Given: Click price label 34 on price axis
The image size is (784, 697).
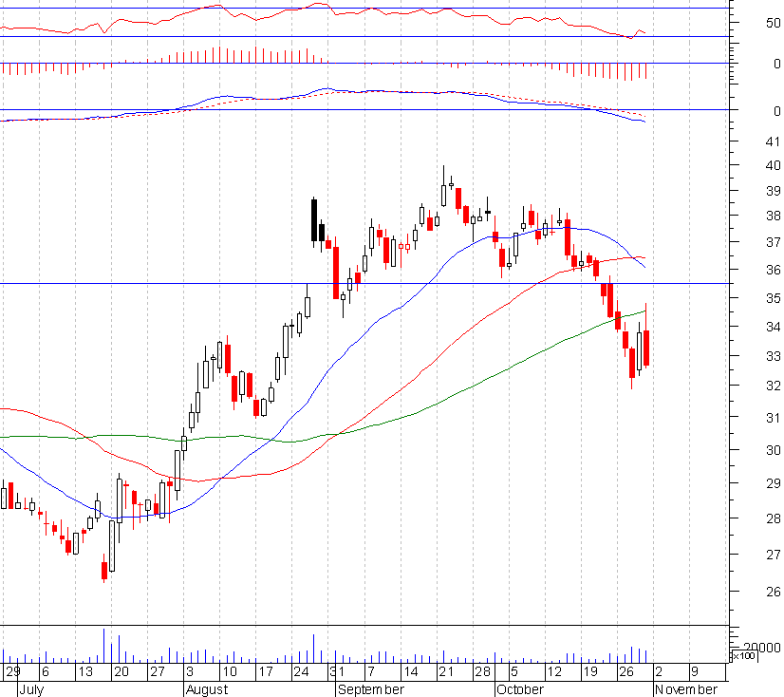Looking at the screenshot, I should 773,327.
